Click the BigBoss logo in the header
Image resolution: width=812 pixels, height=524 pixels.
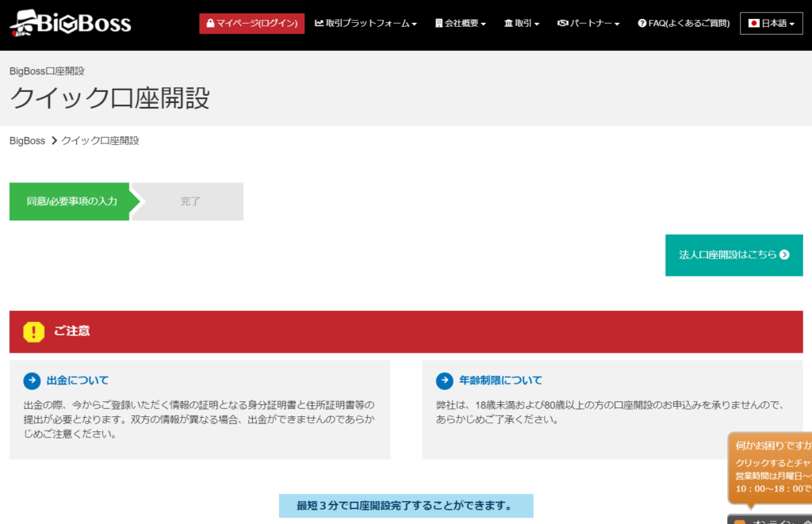tap(71, 23)
